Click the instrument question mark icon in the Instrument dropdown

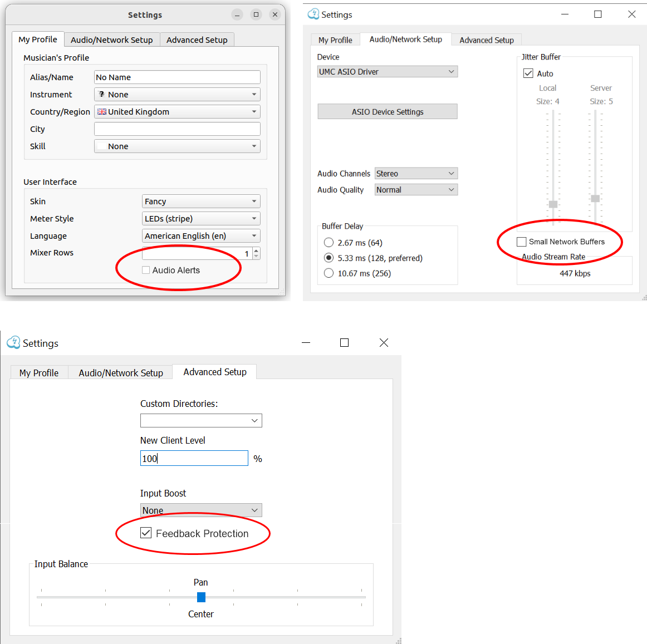coord(101,95)
